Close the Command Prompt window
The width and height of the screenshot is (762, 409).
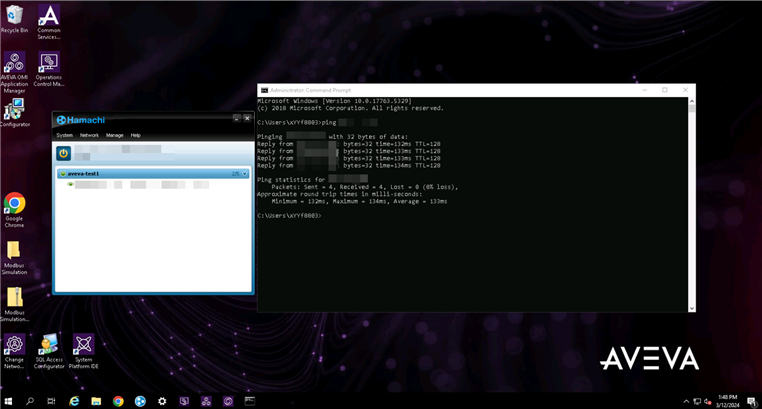click(x=685, y=90)
